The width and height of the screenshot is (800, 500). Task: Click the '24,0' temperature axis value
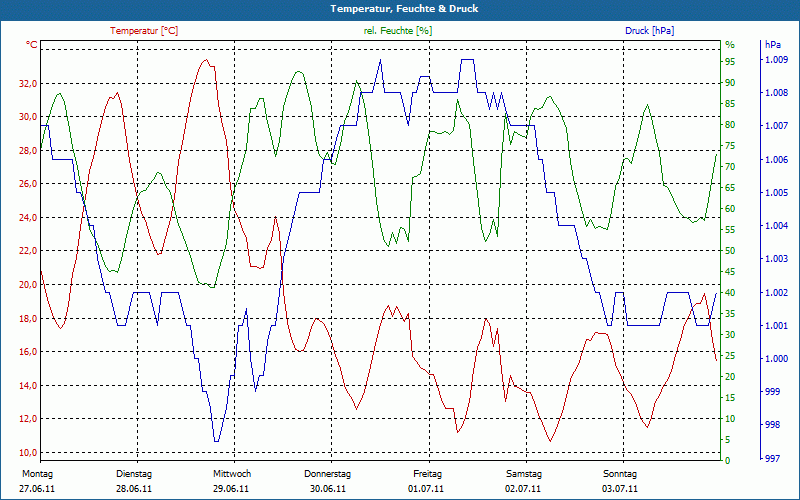pos(28,217)
